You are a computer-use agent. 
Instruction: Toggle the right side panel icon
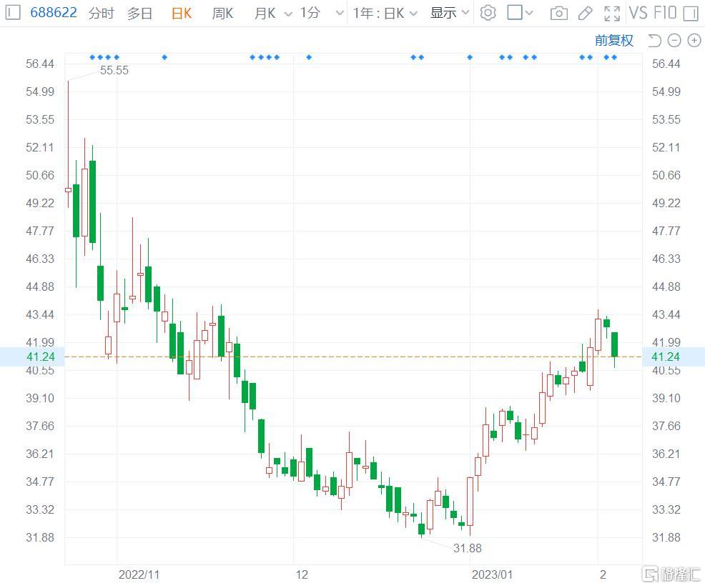coord(690,13)
